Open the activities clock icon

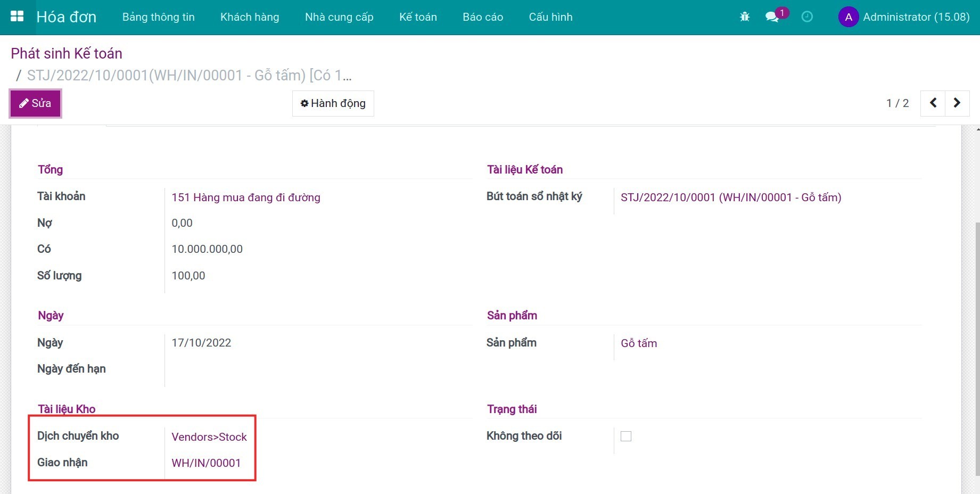click(x=807, y=17)
